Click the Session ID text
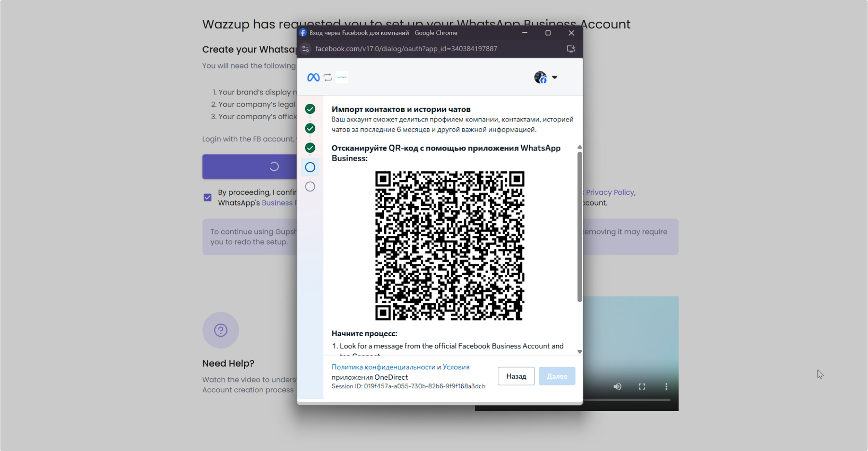Image resolution: width=868 pixels, height=451 pixels. pyautogui.click(x=408, y=386)
